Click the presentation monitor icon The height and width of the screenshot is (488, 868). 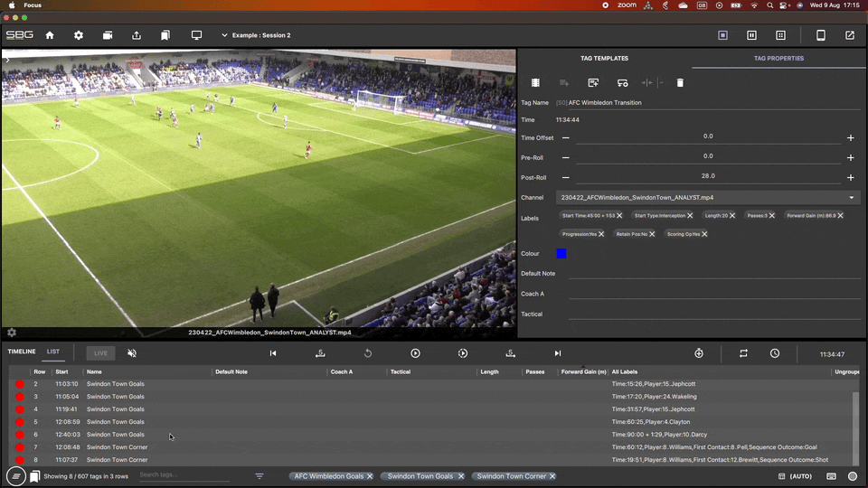(196, 35)
